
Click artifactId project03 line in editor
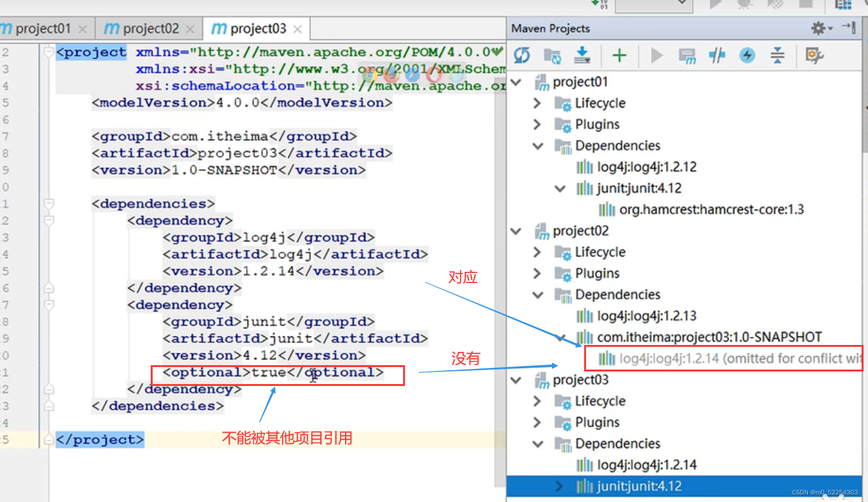pos(242,153)
